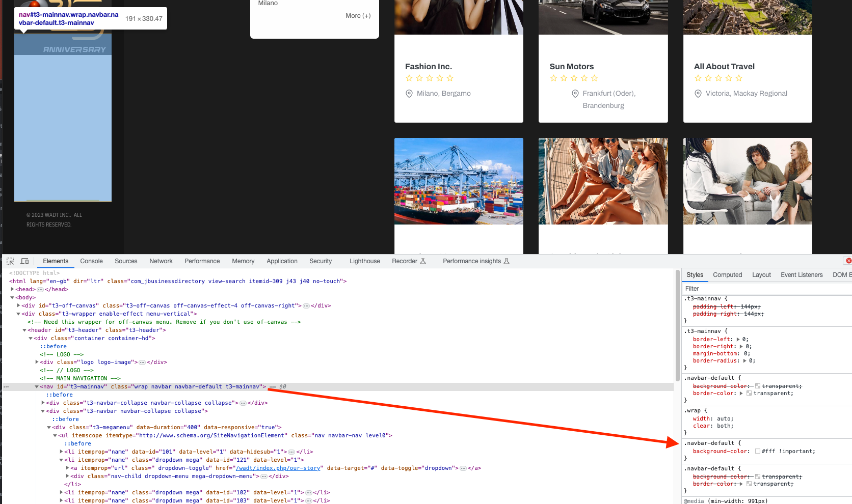Viewport: 852px width, 504px height.
Task: Open the More (+) link
Action: (x=358, y=16)
